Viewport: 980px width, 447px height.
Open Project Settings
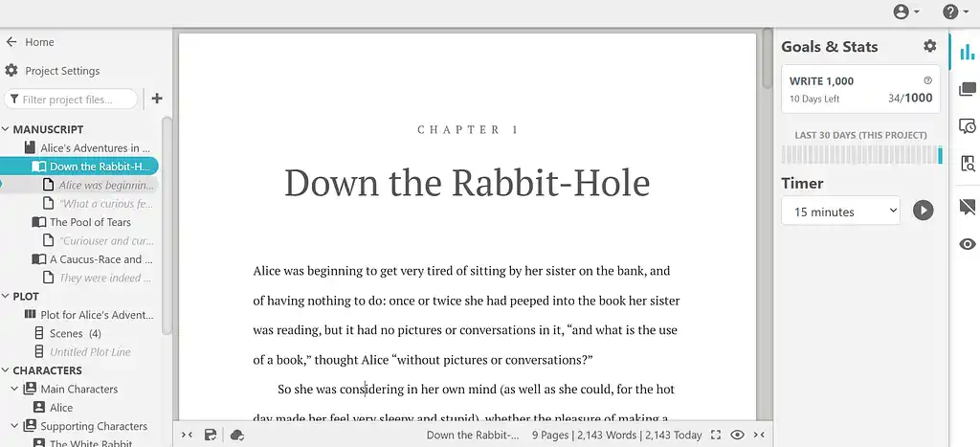[53, 71]
